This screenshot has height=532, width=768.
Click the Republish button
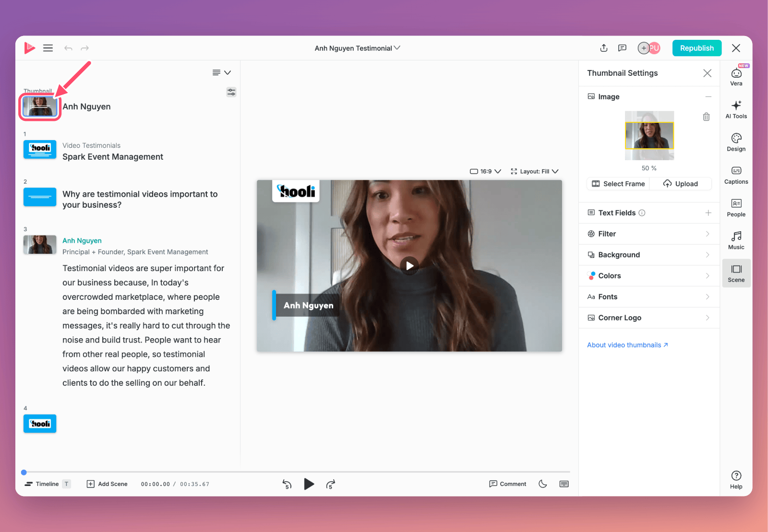697,48
